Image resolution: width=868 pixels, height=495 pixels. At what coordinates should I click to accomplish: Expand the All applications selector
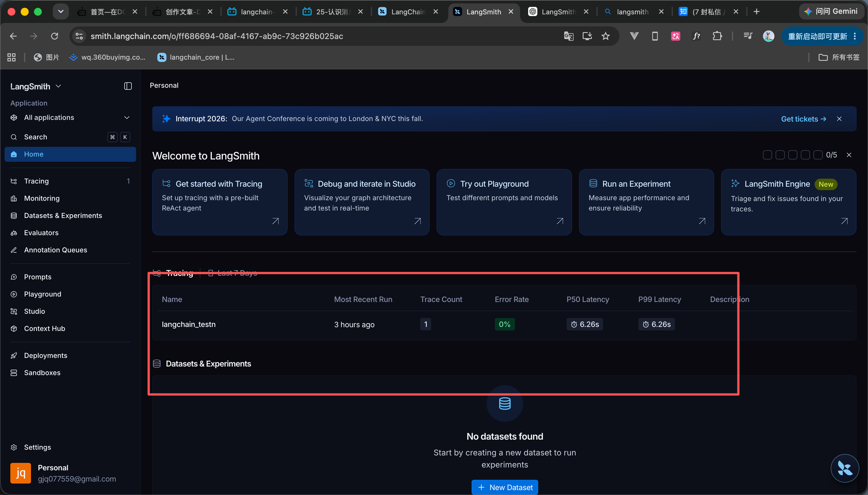pos(70,118)
